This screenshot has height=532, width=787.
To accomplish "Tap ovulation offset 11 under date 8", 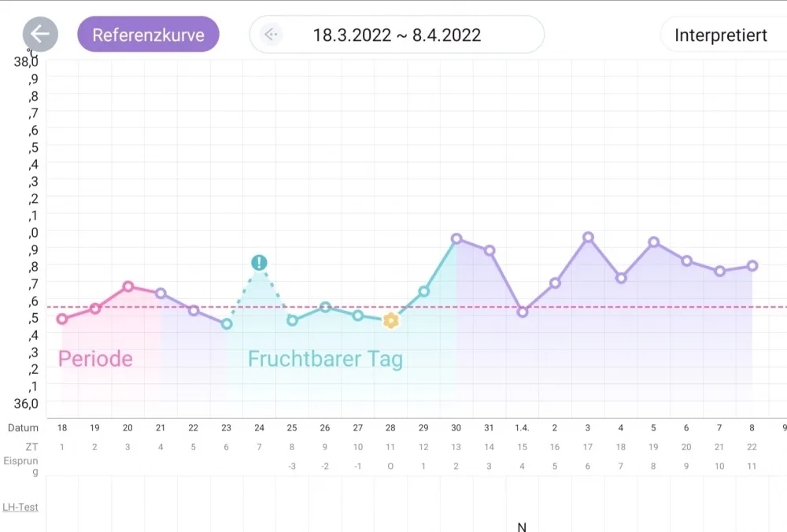I will tap(752, 466).
